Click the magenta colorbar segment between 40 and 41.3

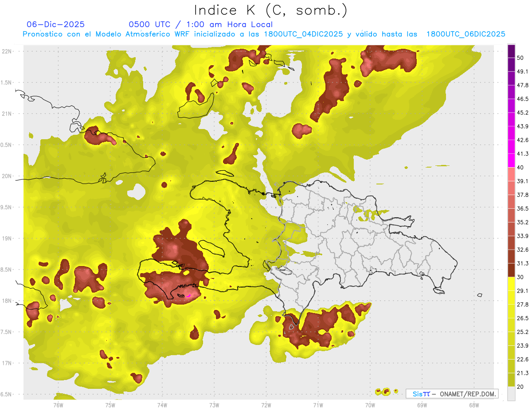511,160
